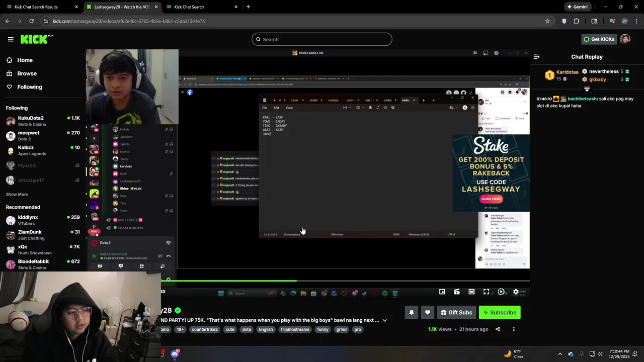Subscribe to Lashsegway28

click(x=500, y=312)
